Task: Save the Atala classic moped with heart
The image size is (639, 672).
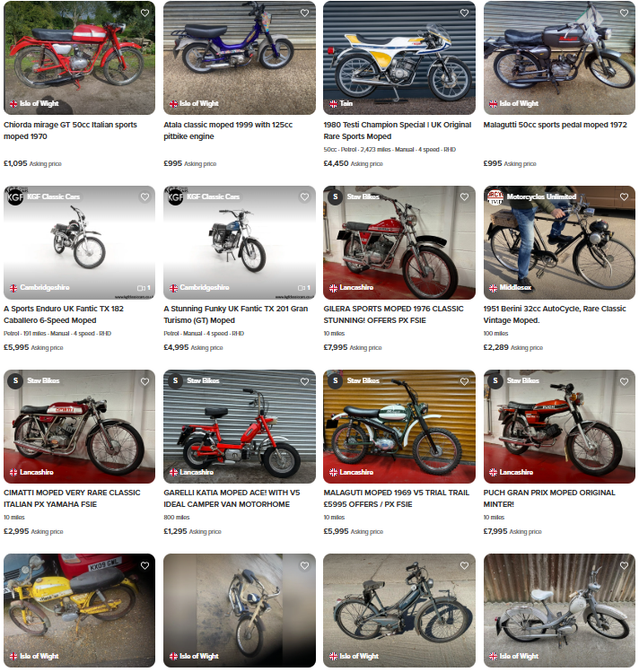Action: coord(305,13)
